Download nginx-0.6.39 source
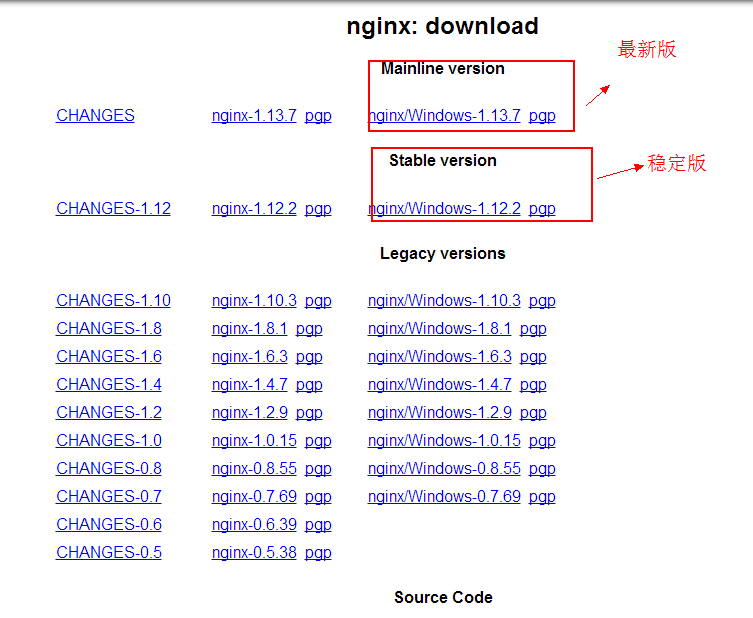This screenshot has height=618, width=753. [254, 524]
